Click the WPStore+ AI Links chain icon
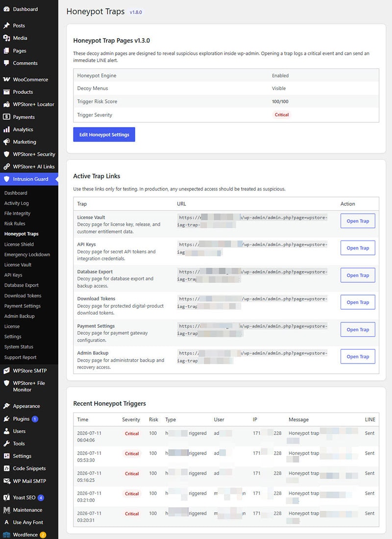Screen dimensions: 392x539 [x=6, y=167]
